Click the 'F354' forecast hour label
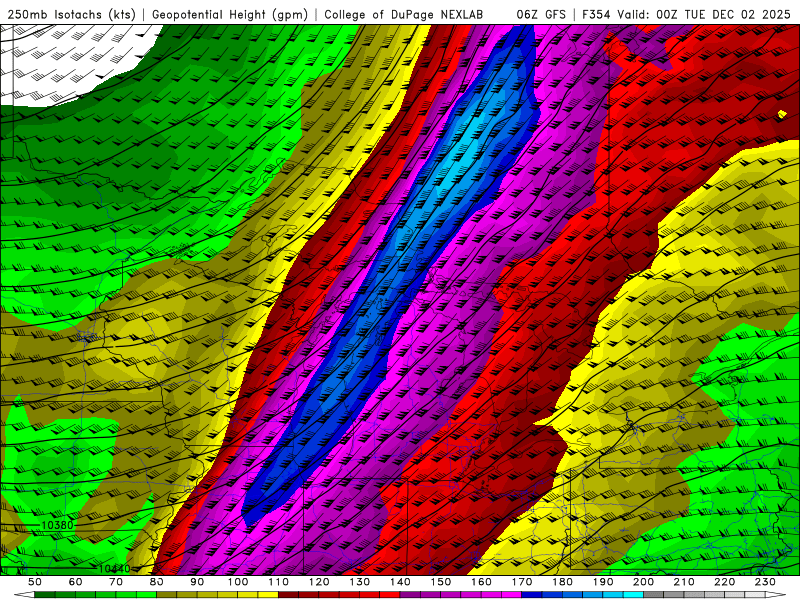800x600 pixels. pyautogui.click(x=596, y=15)
